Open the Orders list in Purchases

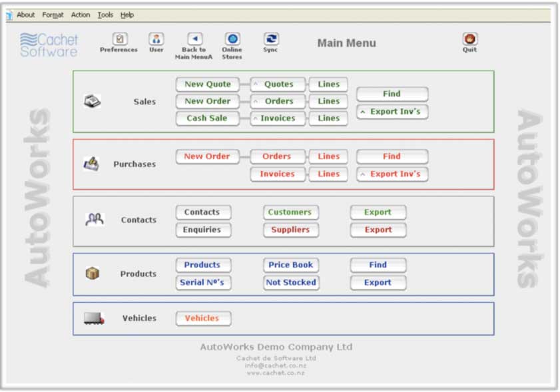[x=278, y=156]
